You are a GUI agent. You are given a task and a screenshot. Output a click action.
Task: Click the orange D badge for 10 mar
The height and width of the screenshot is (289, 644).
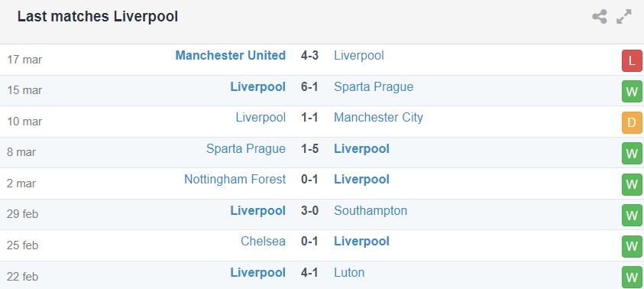pos(632,122)
